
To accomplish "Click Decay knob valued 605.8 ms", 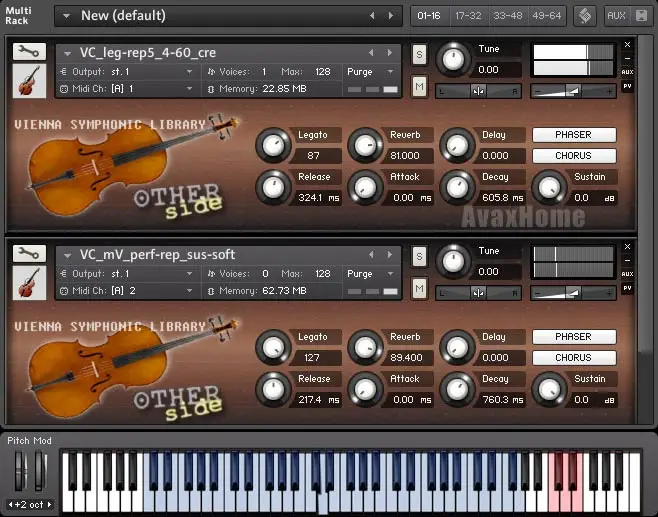I will 457,188.
